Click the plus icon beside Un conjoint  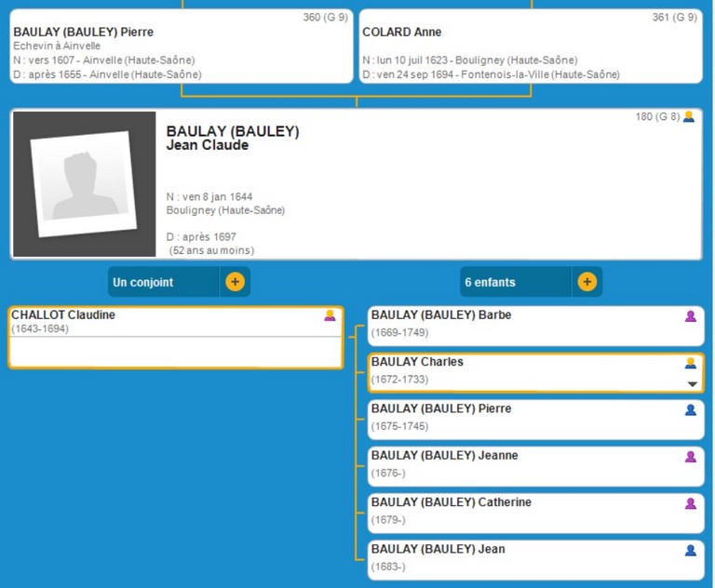(x=235, y=282)
